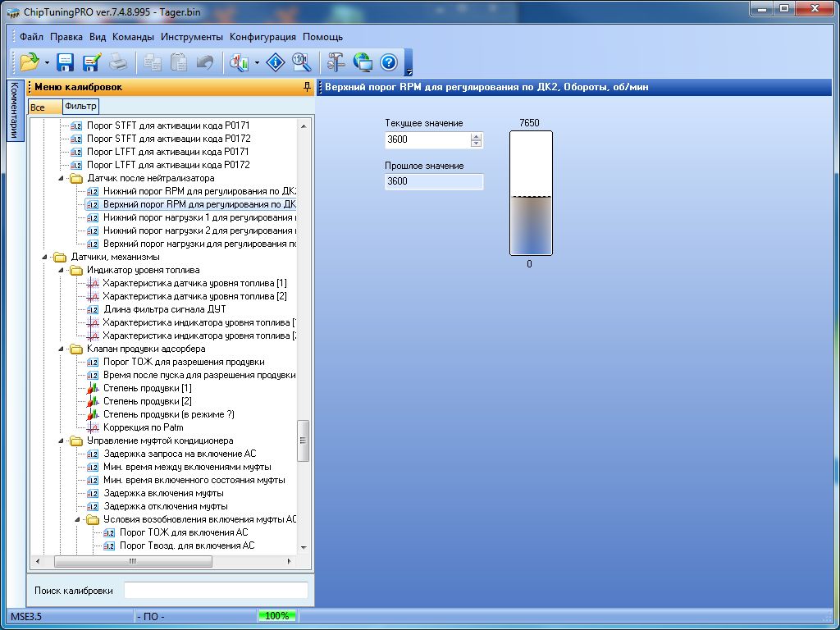Open the chart comparison tool icon
Viewport: 840px width, 630px height.
(240, 62)
